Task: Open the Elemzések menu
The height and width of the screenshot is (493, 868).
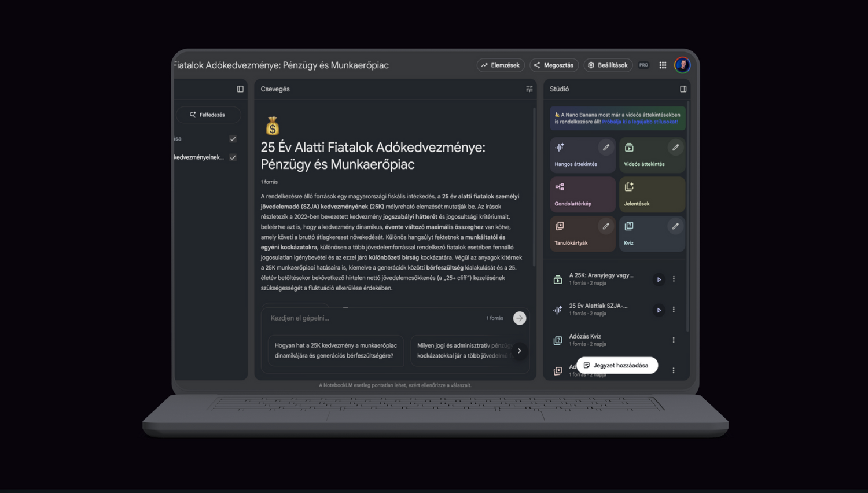Action: coord(501,65)
